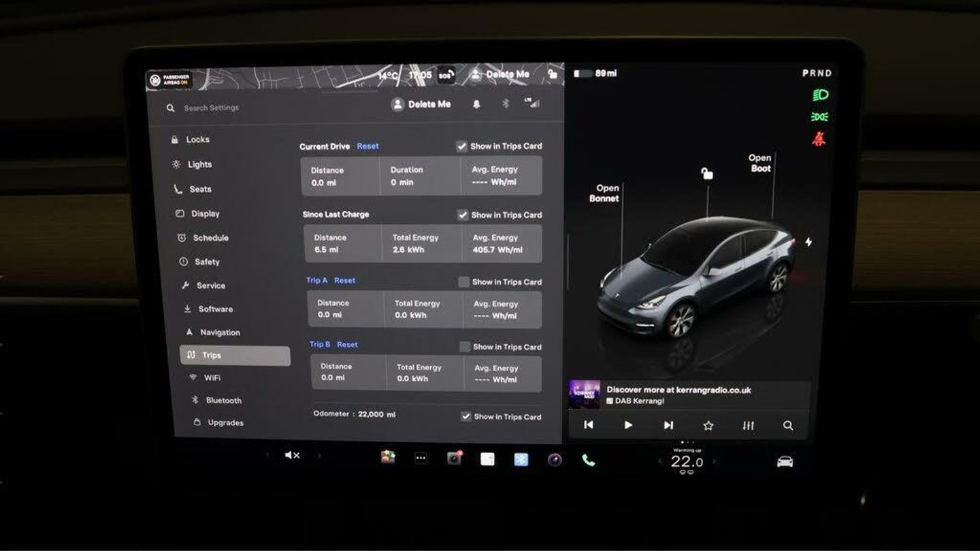Reset Trip A counter
Image resolution: width=980 pixels, height=551 pixels.
[344, 280]
